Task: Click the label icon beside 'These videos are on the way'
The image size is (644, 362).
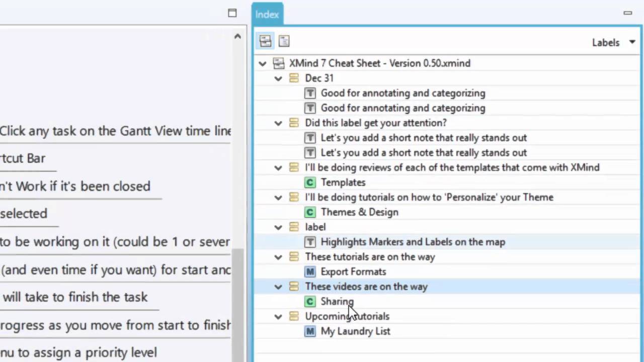Action: pyautogui.click(x=294, y=287)
